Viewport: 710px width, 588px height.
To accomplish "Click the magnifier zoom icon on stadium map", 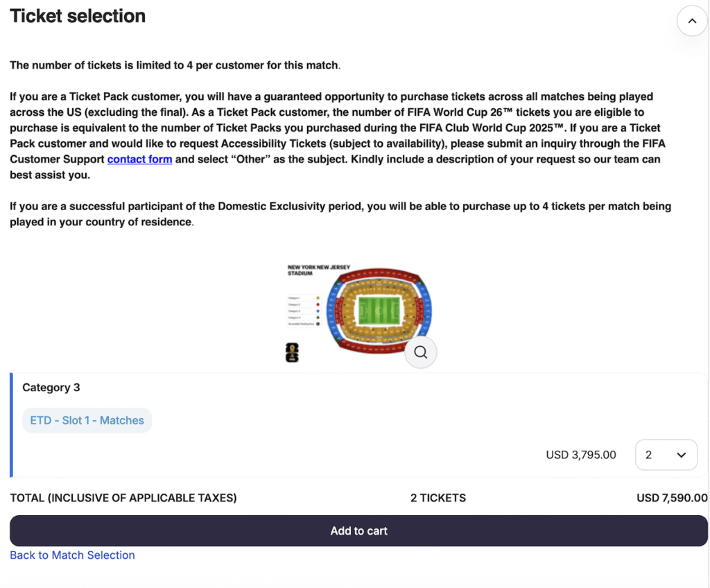I will 420,352.
